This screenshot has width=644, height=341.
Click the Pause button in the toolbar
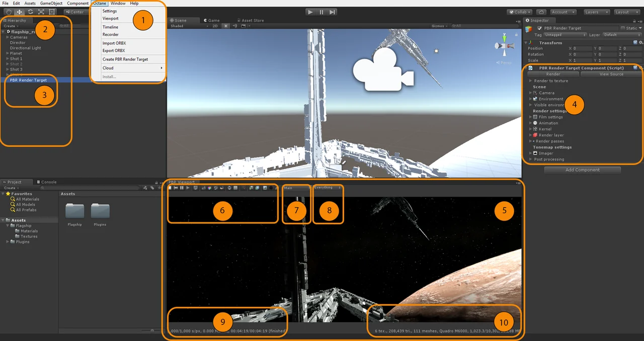tap(321, 12)
